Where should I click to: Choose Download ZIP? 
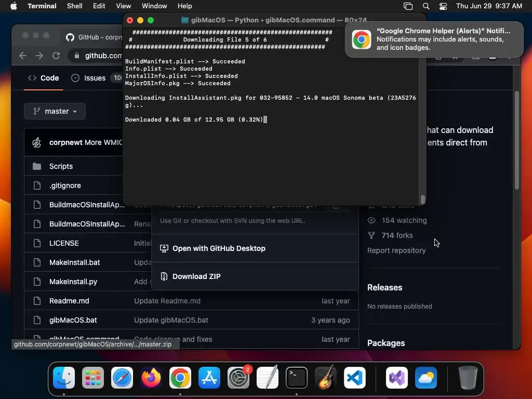[196, 276]
